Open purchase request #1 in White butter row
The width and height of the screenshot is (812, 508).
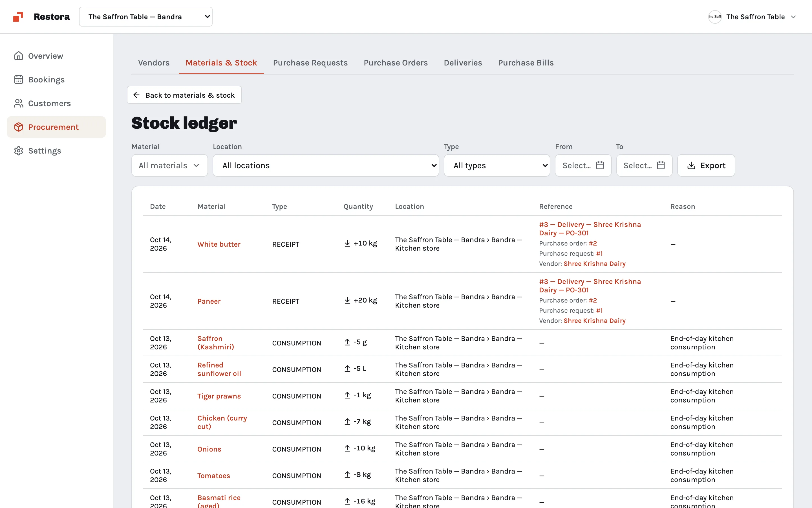[599, 254]
